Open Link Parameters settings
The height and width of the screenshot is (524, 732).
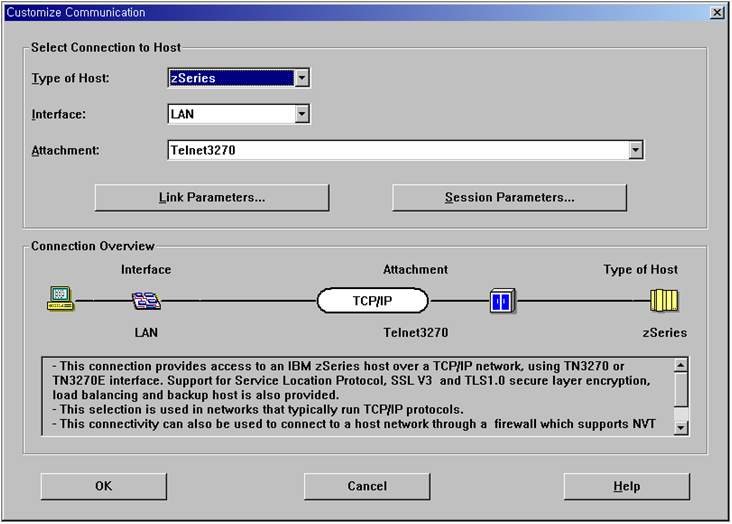212,198
